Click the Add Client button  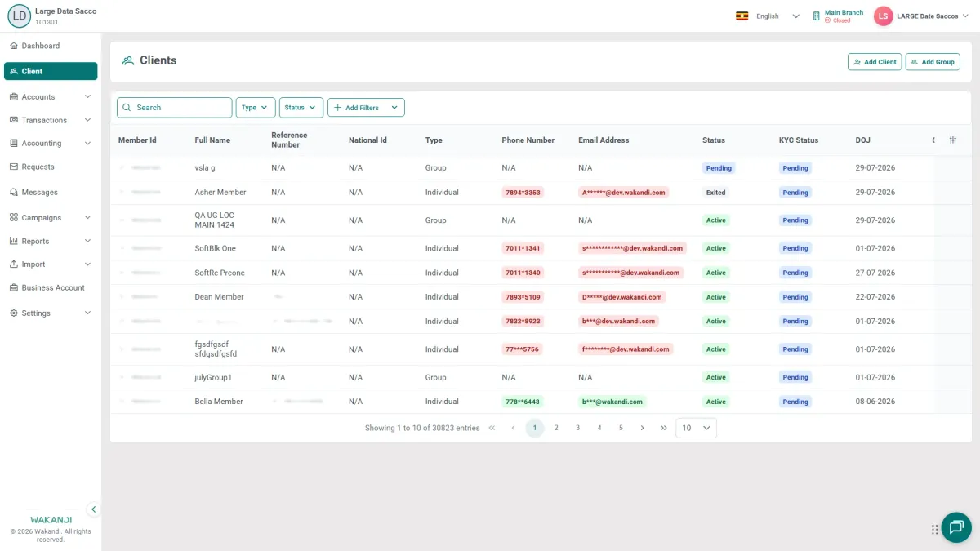click(x=875, y=61)
